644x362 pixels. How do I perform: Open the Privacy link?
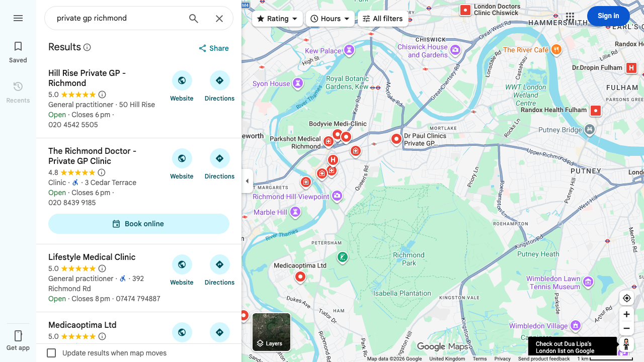pyautogui.click(x=502, y=358)
